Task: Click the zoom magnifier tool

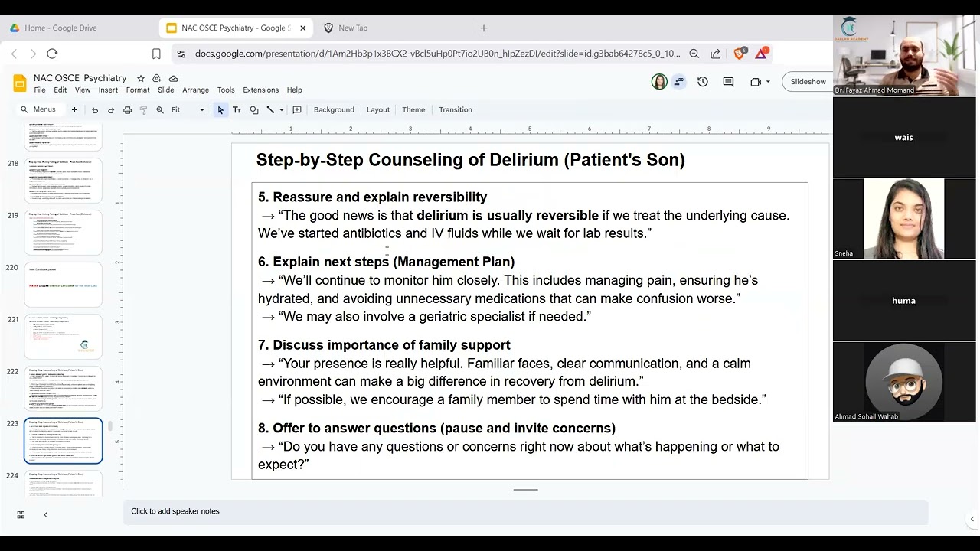Action: 160,110
